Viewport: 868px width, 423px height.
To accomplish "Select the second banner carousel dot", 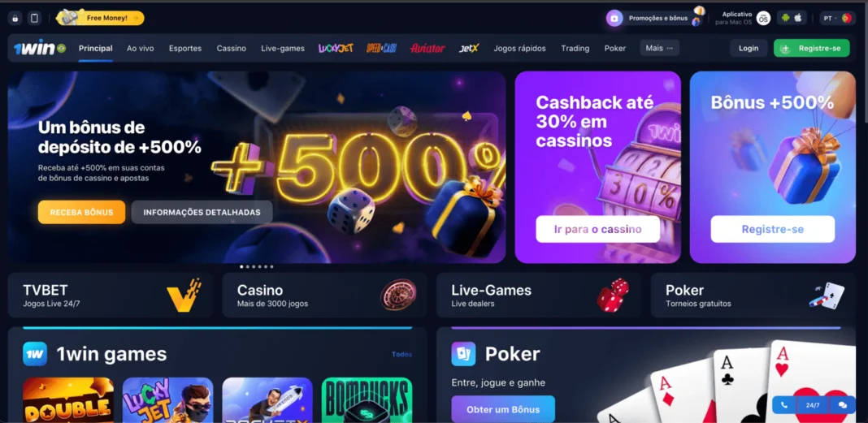I will pyautogui.click(x=247, y=266).
